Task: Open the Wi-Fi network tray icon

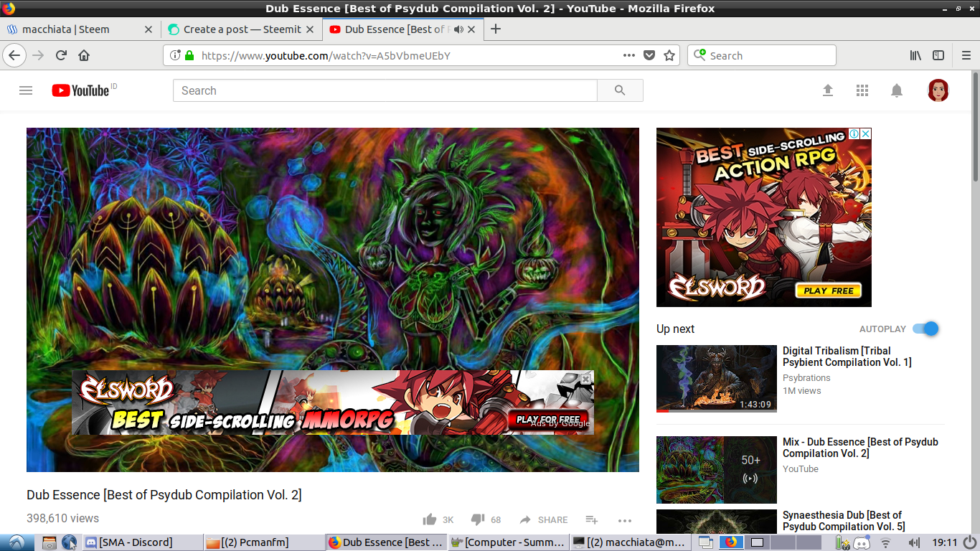Action: [886, 542]
